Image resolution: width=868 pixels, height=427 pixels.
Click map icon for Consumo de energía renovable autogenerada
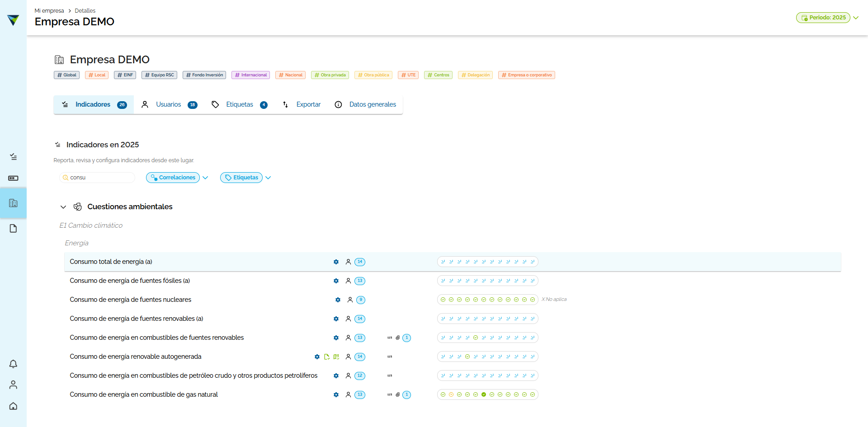(336, 357)
